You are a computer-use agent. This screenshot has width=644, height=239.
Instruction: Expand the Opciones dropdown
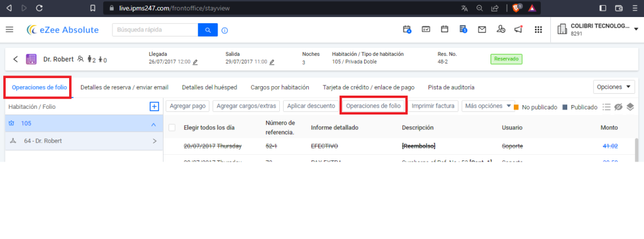pos(614,87)
